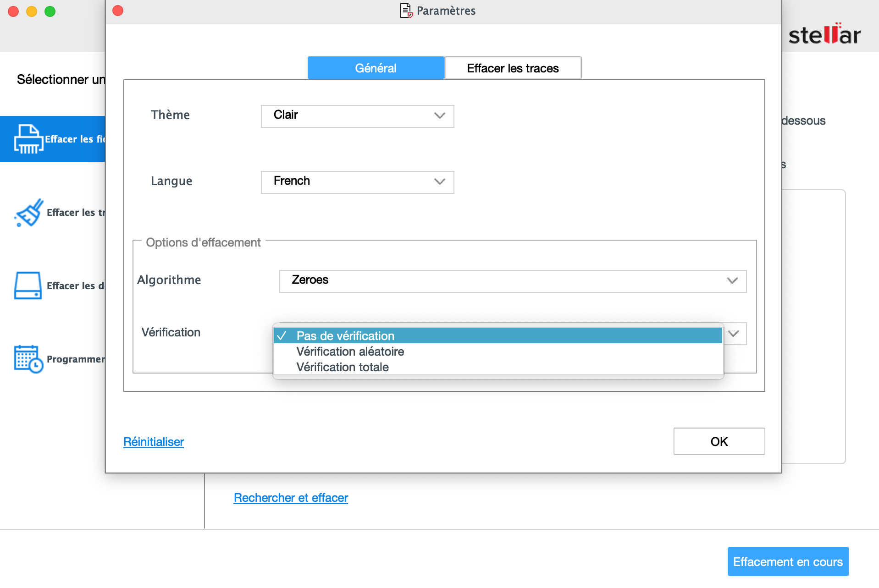Select the Programmer sidebar item label
This screenshot has width=879, height=588.
coord(76,359)
